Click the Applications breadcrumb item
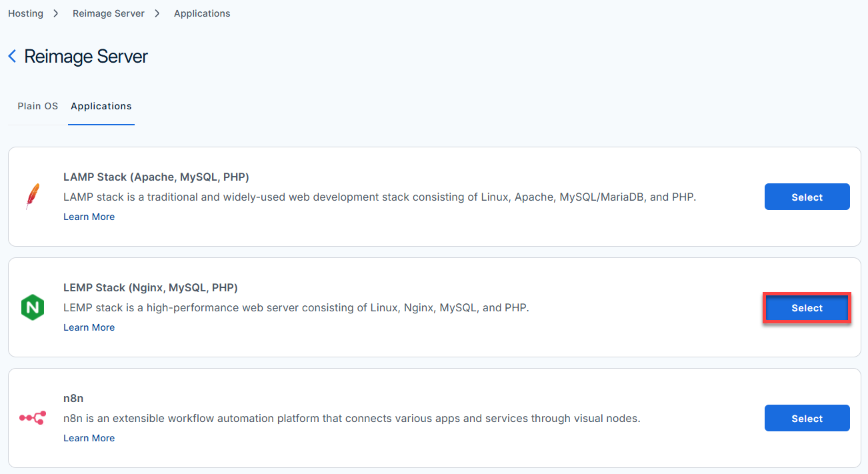This screenshot has width=868, height=474. pyautogui.click(x=202, y=13)
